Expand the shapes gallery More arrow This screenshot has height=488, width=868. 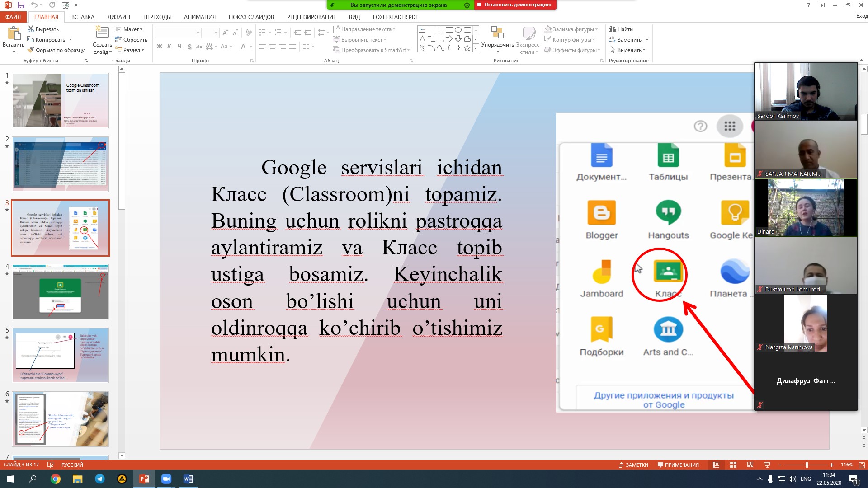(476, 48)
